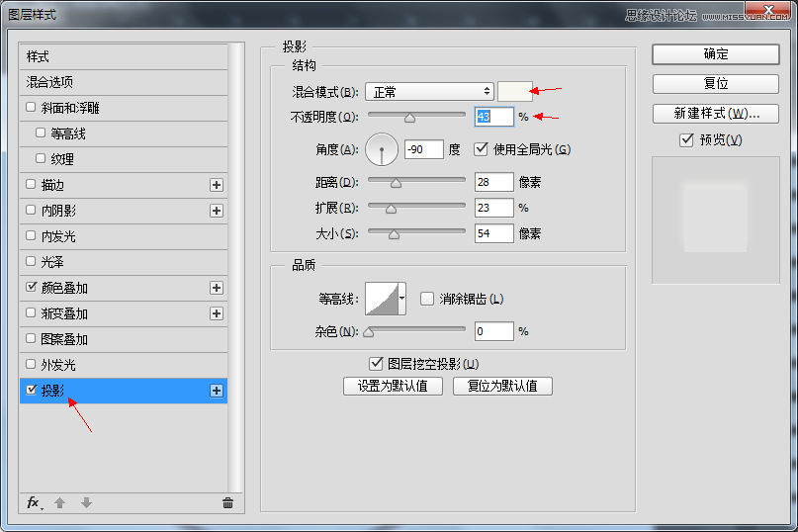Open 光泽 settings row
Viewport: 798px width, 532px height.
(124, 262)
